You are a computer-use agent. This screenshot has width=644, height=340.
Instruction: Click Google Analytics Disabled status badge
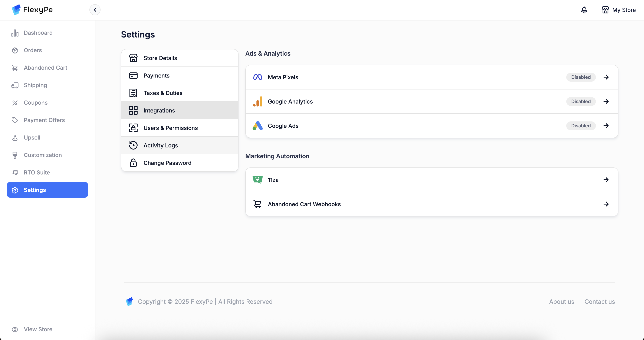(581, 101)
